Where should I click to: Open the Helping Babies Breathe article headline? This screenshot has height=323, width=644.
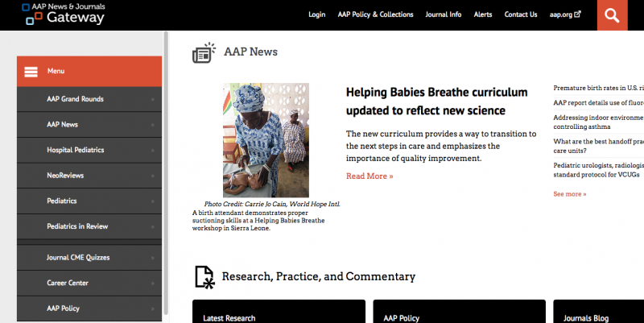click(x=436, y=101)
